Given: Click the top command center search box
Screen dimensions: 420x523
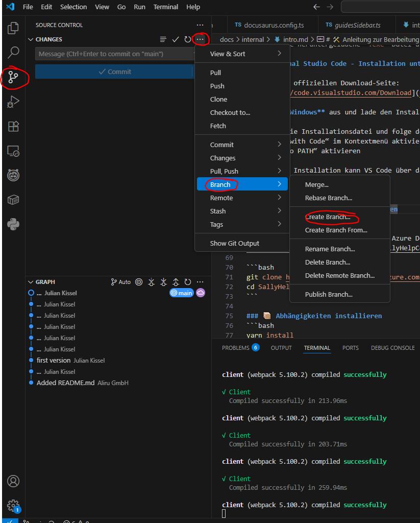Looking at the screenshot, I should coord(380,7).
